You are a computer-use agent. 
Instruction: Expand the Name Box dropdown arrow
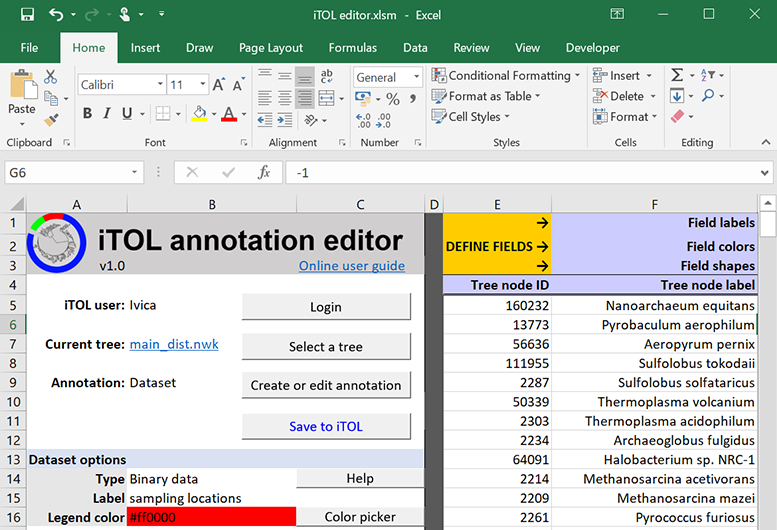click(134, 172)
